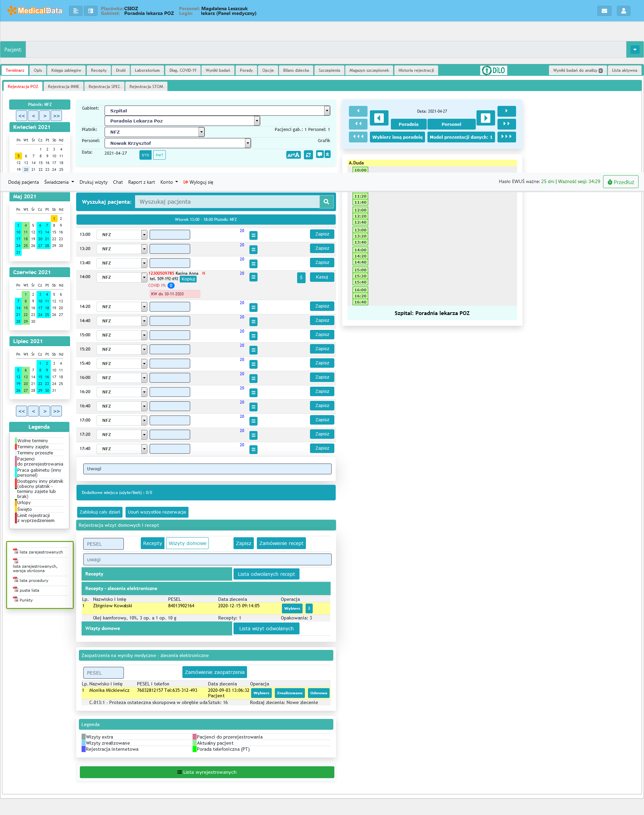Click the user profile icon in header

pyautogui.click(x=623, y=11)
